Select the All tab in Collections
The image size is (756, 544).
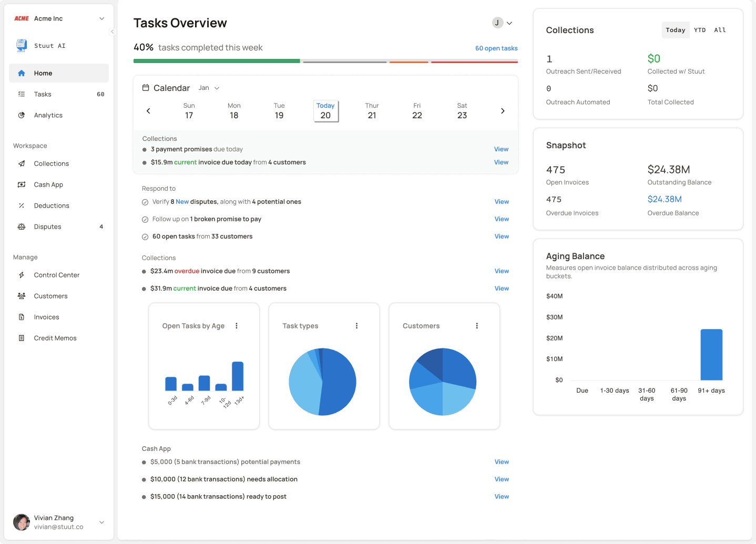[x=720, y=30]
